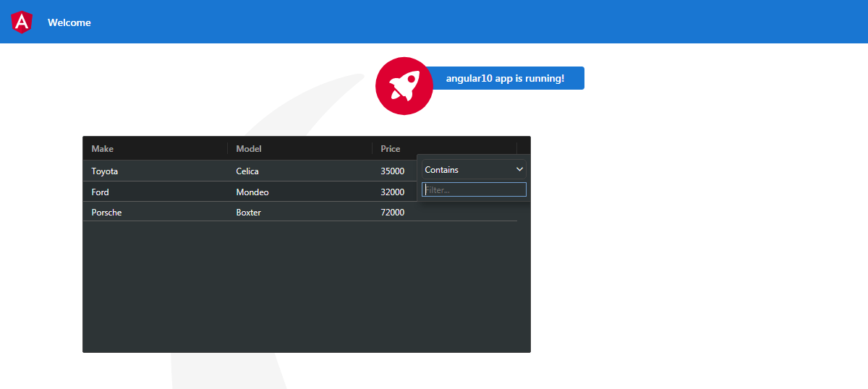
Task: Click the red rocket icon
Action: coord(404,86)
